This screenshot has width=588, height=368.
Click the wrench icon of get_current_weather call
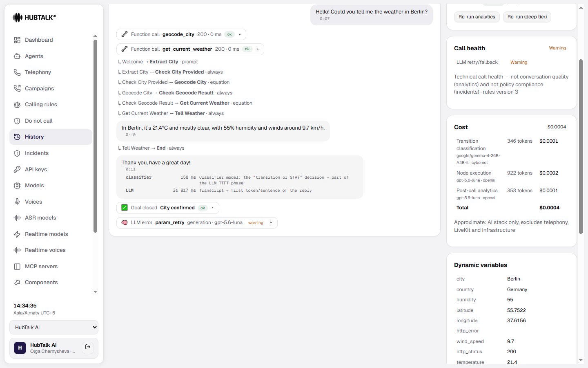125,49
